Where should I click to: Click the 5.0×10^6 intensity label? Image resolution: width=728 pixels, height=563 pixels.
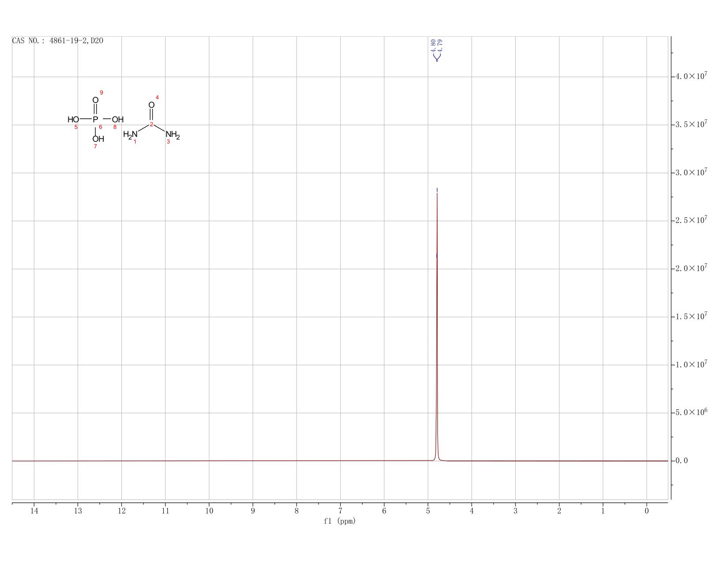coord(691,412)
